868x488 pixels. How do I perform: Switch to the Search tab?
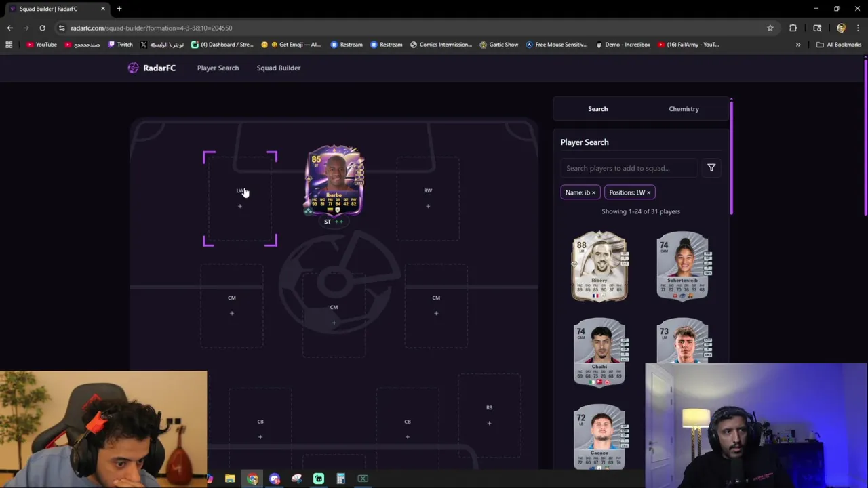tap(598, 109)
